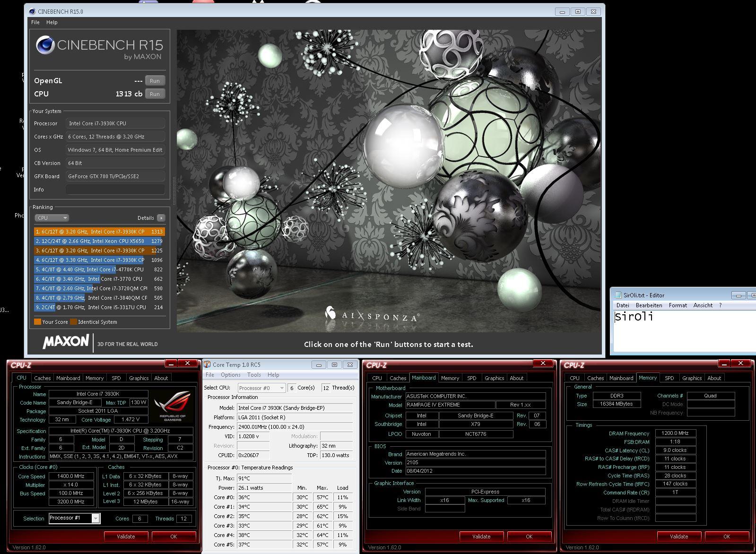This screenshot has width=756, height=554.
Task: Maximize the Cinebench window
Action: click(578, 11)
